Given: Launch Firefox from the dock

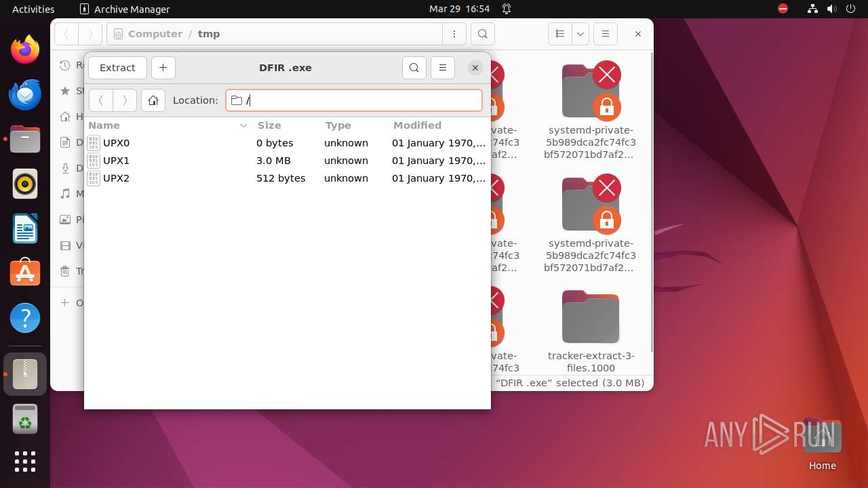Looking at the screenshot, I should (25, 49).
